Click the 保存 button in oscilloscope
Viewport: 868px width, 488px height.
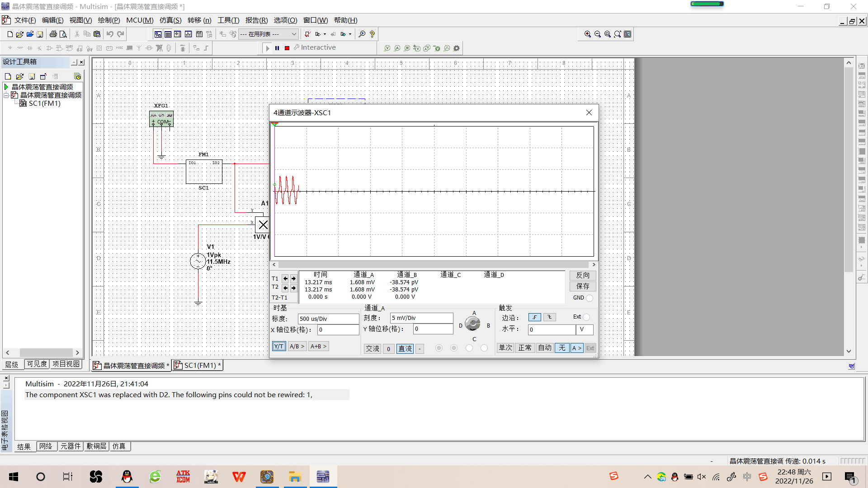click(583, 286)
